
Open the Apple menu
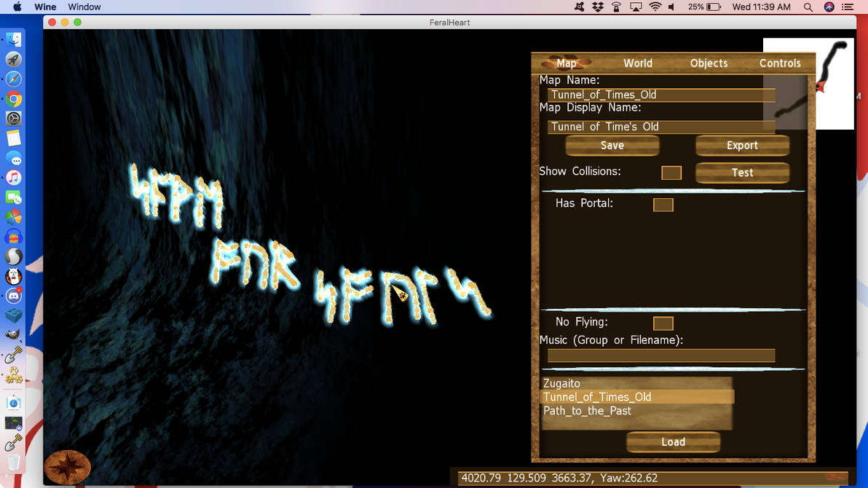pos(17,7)
